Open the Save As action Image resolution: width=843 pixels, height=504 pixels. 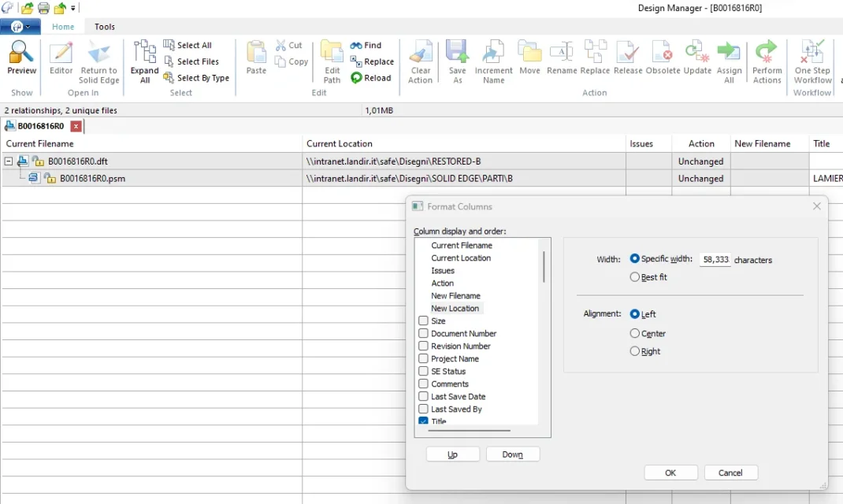click(x=457, y=54)
